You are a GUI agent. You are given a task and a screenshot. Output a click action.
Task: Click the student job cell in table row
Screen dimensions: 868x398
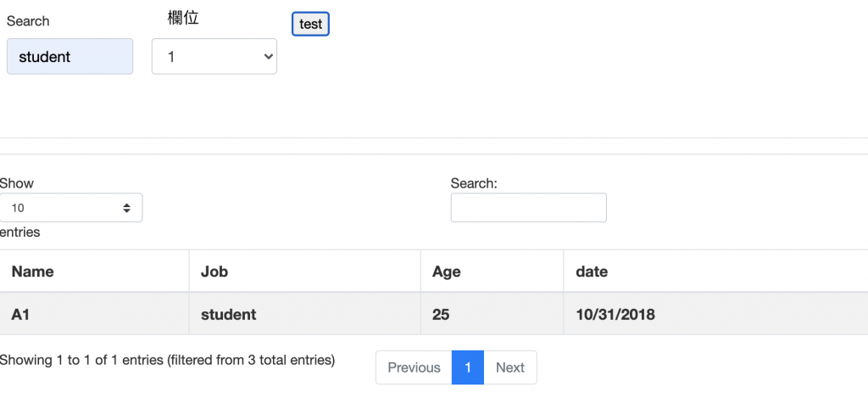[x=229, y=315]
